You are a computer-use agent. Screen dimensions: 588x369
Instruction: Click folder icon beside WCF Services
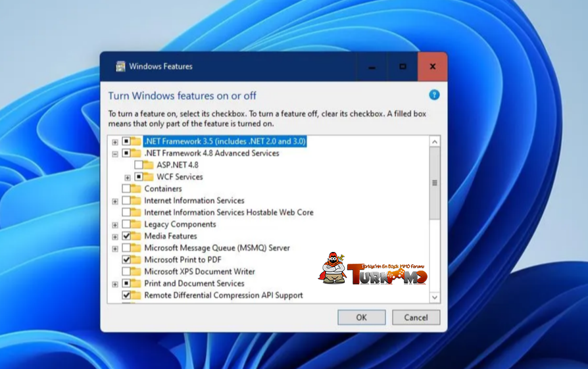point(148,177)
